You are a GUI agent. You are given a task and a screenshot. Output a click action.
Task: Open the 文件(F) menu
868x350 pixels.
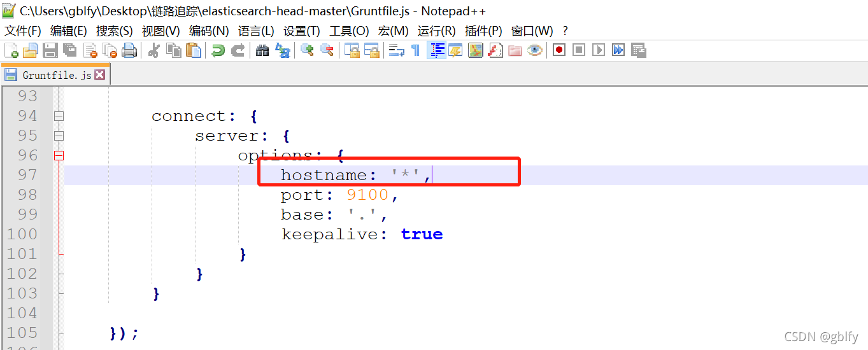(23, 31)
